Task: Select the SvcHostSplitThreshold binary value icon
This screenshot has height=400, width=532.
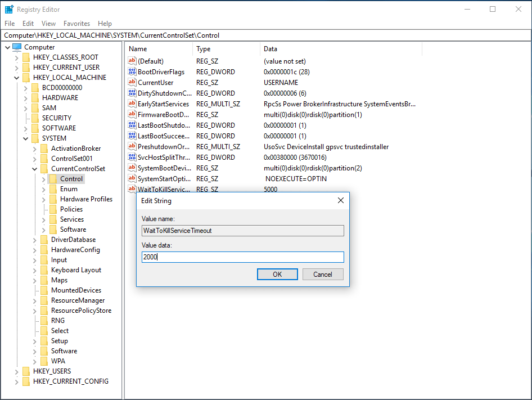Action: point(132,158)
